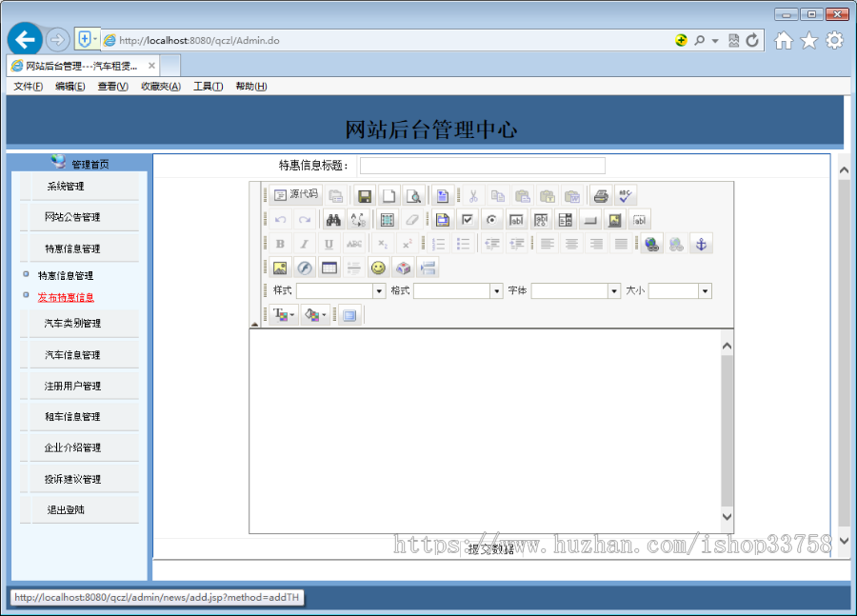Open the 大小 size dropdown

(680, 291)
